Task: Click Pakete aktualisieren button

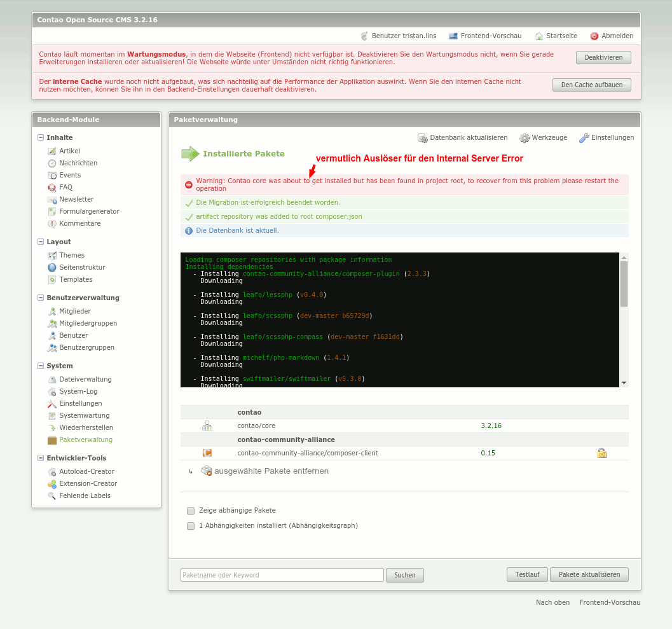Action: [x=589, y=574]
